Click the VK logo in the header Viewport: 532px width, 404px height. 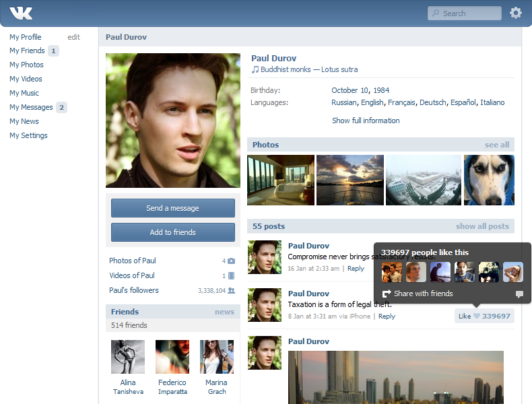click(x=21, y=13)
